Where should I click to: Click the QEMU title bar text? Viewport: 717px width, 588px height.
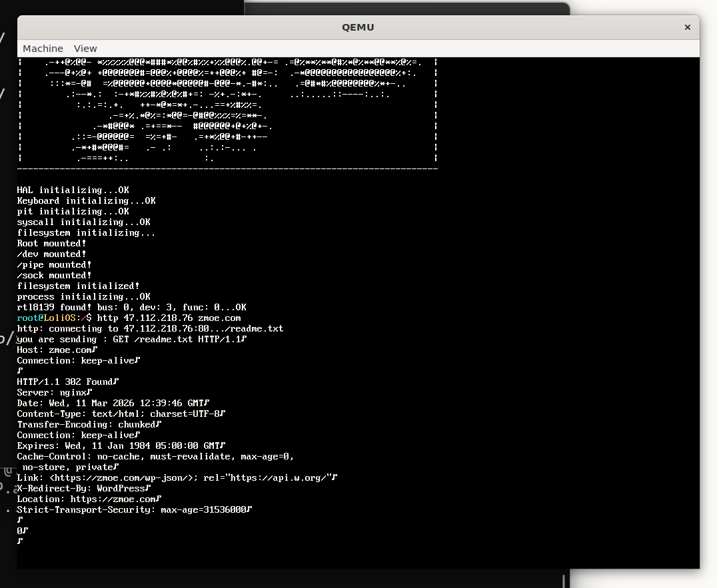click(358, 27)
